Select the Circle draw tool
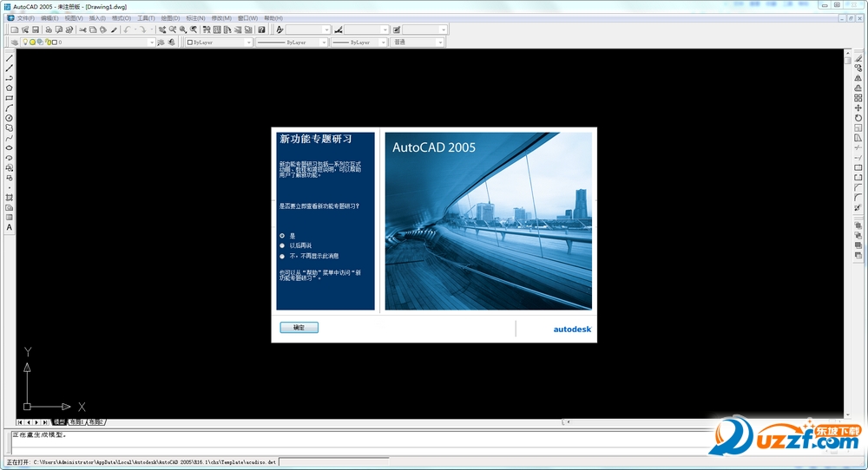The height and width of the screenshot is (470, 868). coord(10,118)
